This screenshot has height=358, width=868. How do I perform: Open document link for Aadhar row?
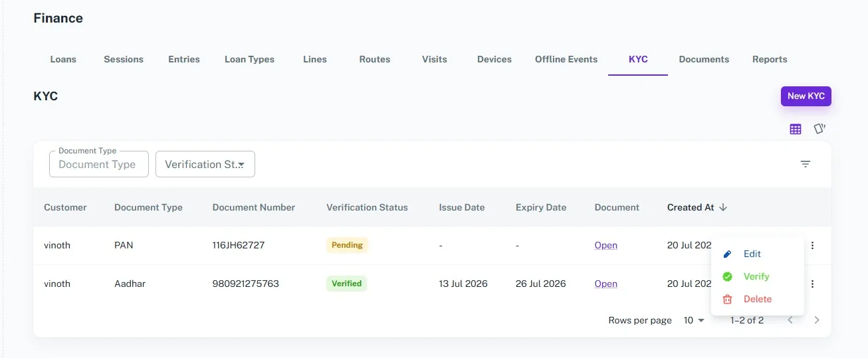[x=606, y=284]
